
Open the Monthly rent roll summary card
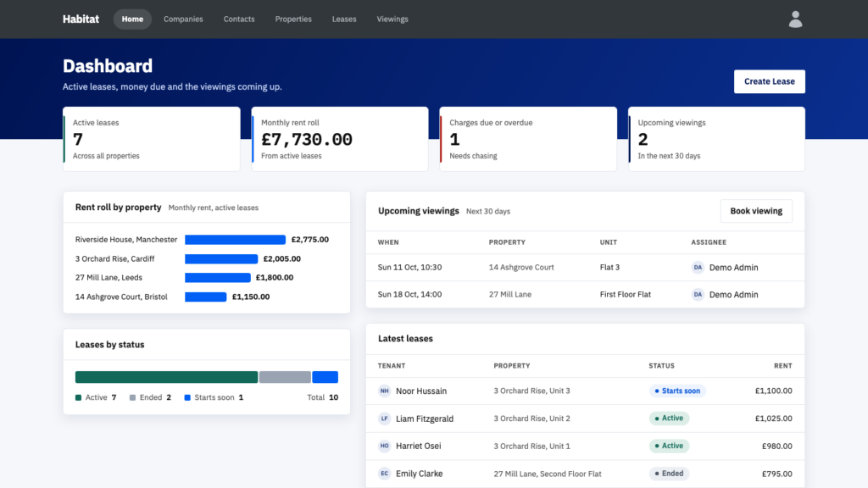340,139
